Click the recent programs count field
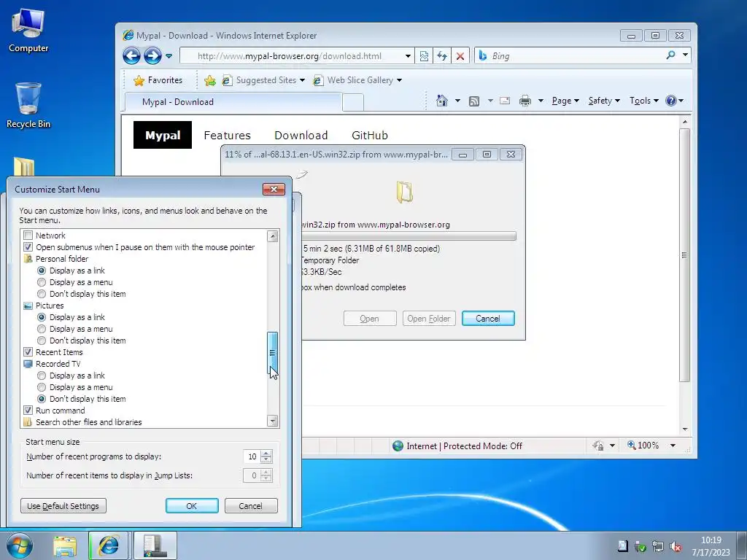747x560 pixels. tap(252, 456)
